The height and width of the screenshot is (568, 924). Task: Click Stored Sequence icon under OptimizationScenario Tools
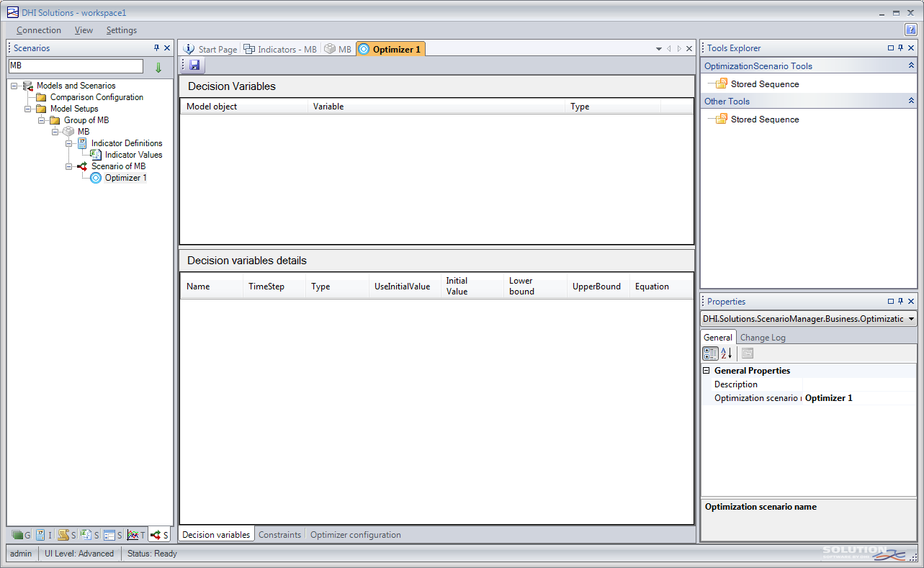(x=722, y=84)
